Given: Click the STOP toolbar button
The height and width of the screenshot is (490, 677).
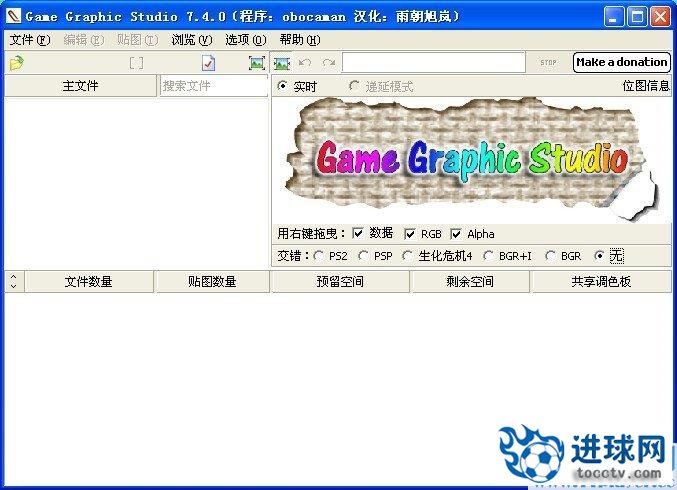Looking at the screenshot, I should tap(548, 63).
